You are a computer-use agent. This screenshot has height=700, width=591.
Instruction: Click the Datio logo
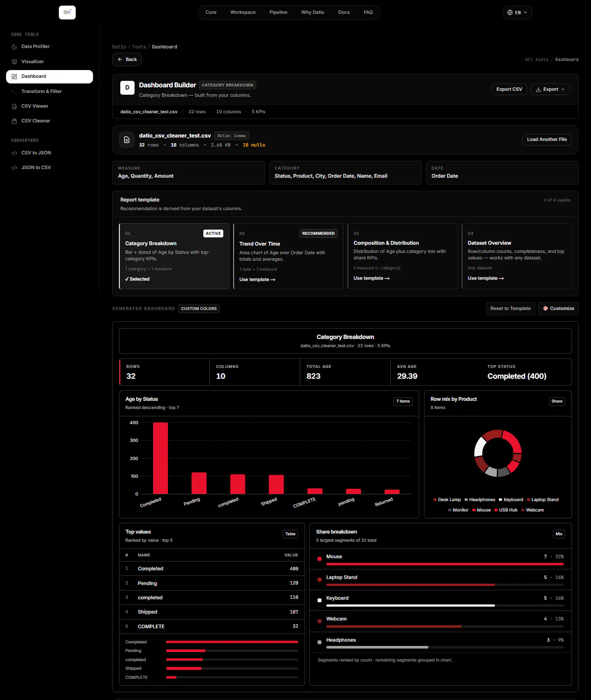point(67,13)
